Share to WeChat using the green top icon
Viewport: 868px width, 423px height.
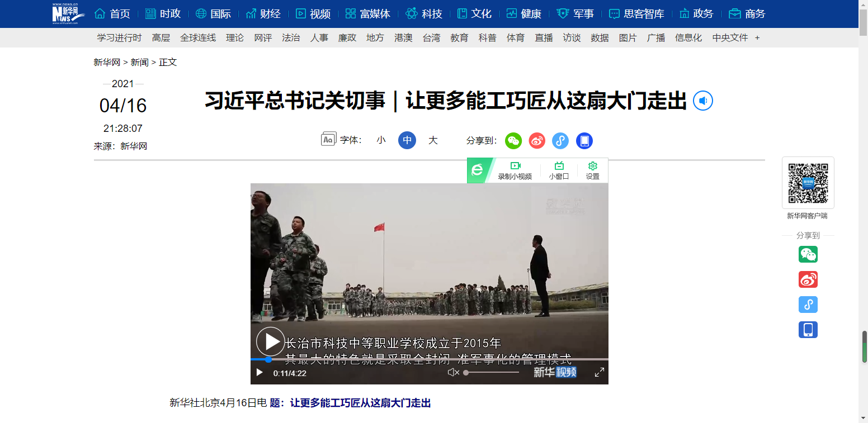click(513, 141)
